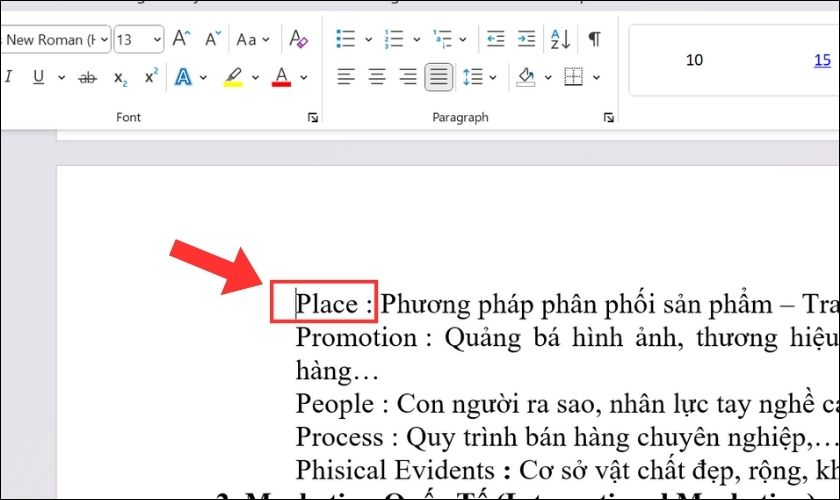Click Decrease Indent icon
Screen dimensions: 840x500
coord(496,39)
